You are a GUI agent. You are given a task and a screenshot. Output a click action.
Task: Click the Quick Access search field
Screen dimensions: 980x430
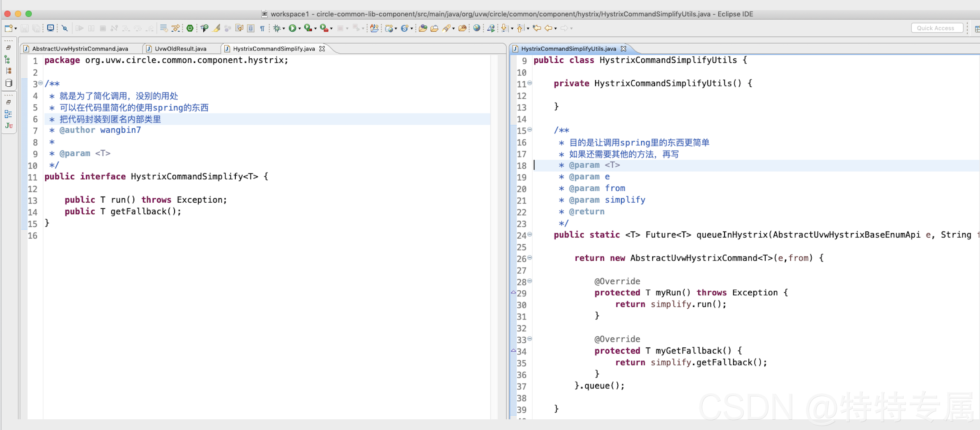click(937, 28)
